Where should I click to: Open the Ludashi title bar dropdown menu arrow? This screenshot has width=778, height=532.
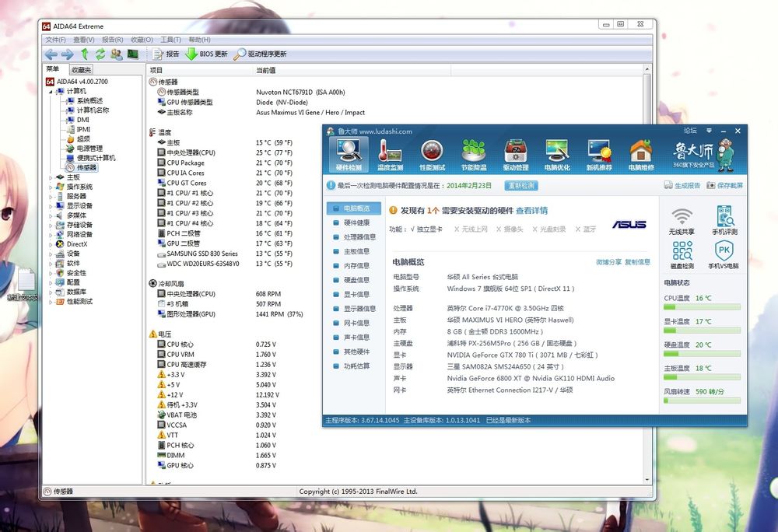(x=709, y=131)
